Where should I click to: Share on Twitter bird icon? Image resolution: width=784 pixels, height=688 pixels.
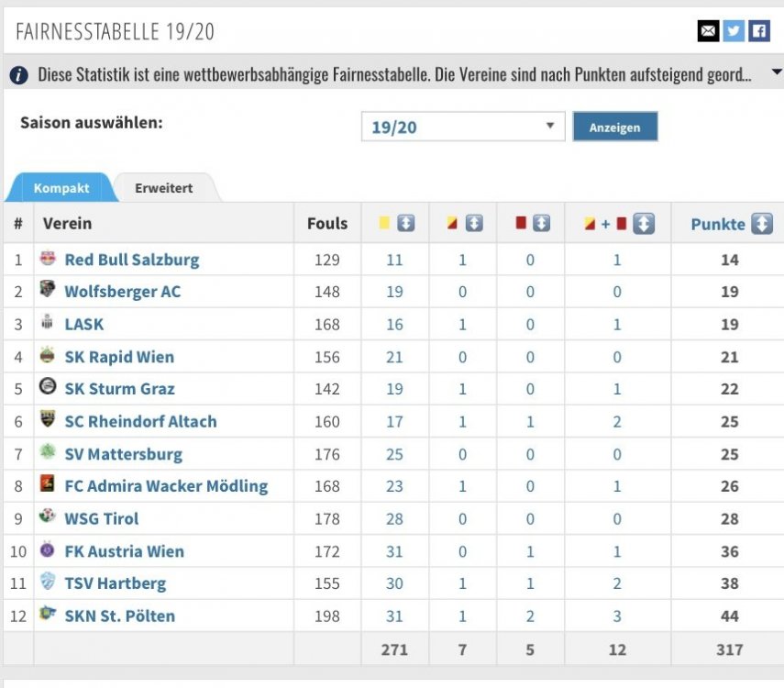734,31
